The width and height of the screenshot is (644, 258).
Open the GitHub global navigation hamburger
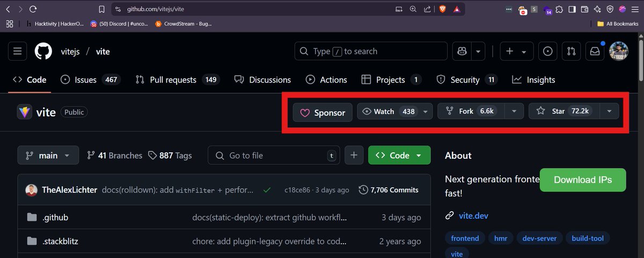(17, 51)
